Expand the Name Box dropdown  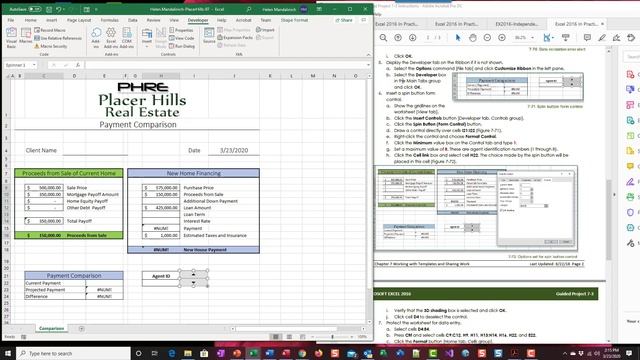[x=34, y=65]
